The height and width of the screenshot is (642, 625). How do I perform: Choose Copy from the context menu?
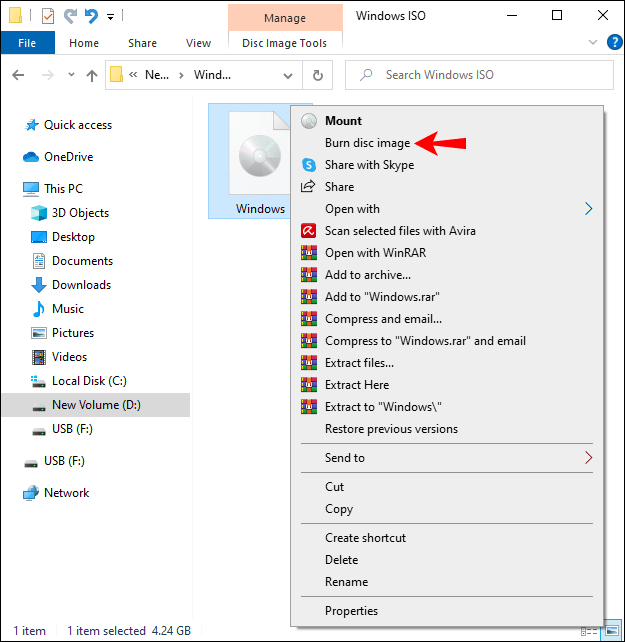(x=447, y=509)
